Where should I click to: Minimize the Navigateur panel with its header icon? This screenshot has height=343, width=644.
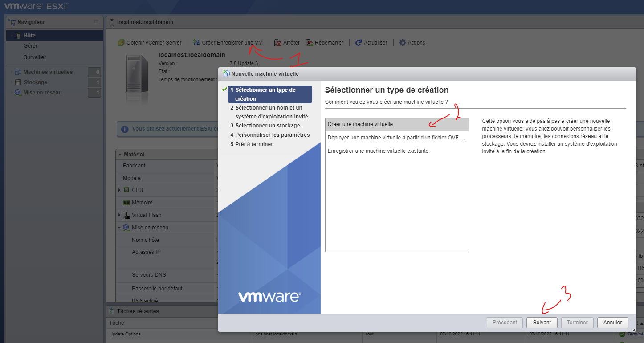[96, 22]
